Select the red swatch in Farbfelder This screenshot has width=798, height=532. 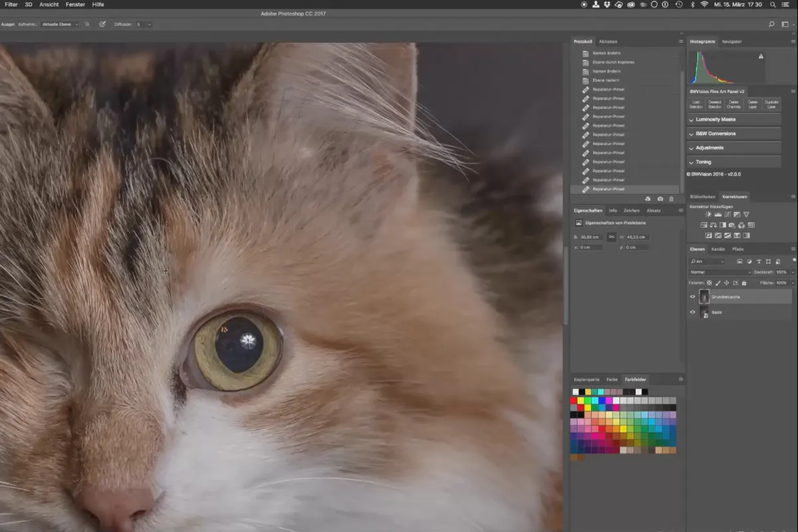pyautogui.click(x=574, y=400)
